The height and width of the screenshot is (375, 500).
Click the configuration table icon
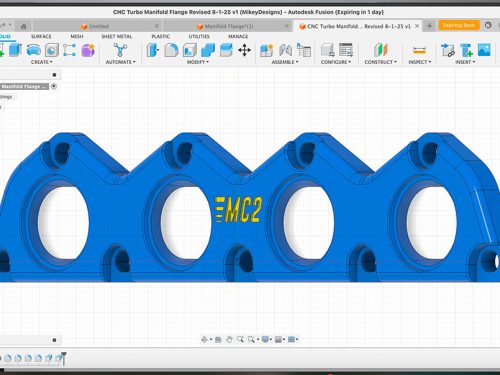tap(346, 50)
